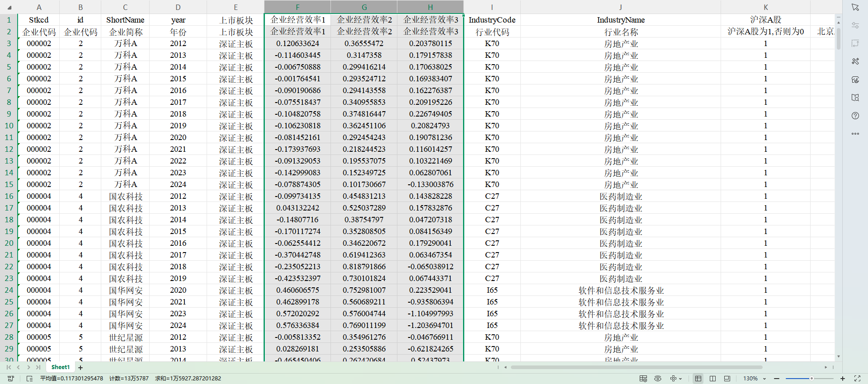Click the select-all corner triangle
This screenshot has height=384, width=868.
click(9, 8)
